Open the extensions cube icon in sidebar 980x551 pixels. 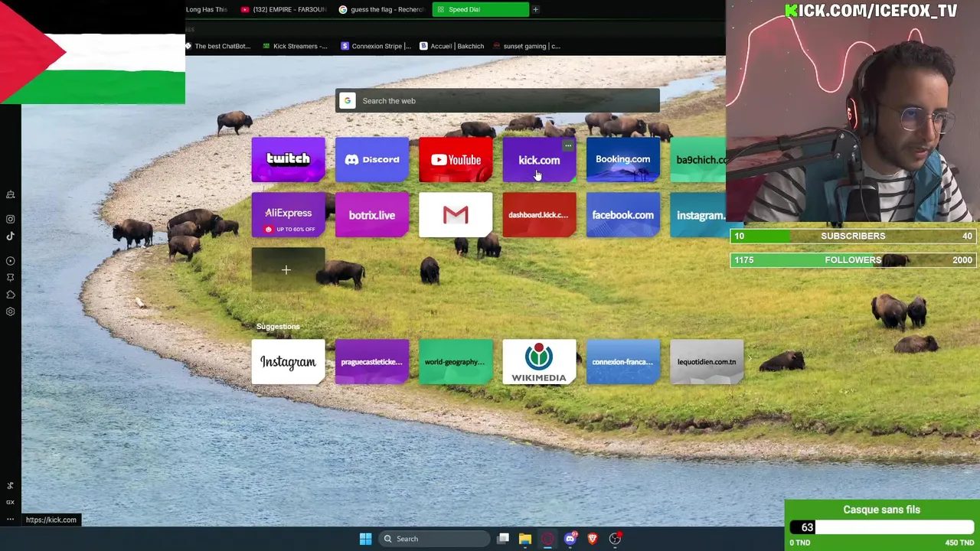pos(11,295)
